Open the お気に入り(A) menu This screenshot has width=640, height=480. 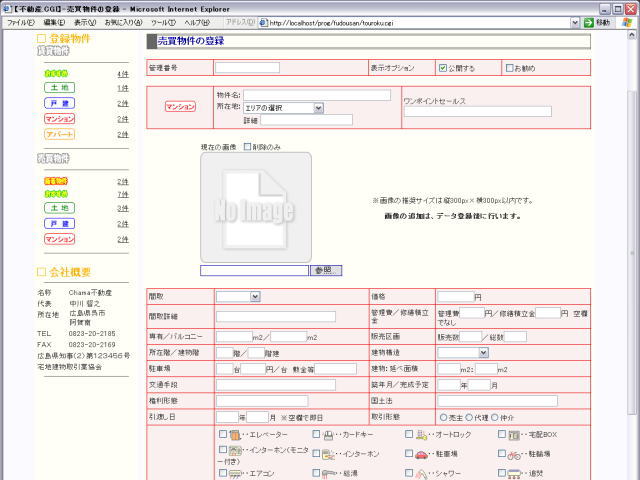(122, 22)
